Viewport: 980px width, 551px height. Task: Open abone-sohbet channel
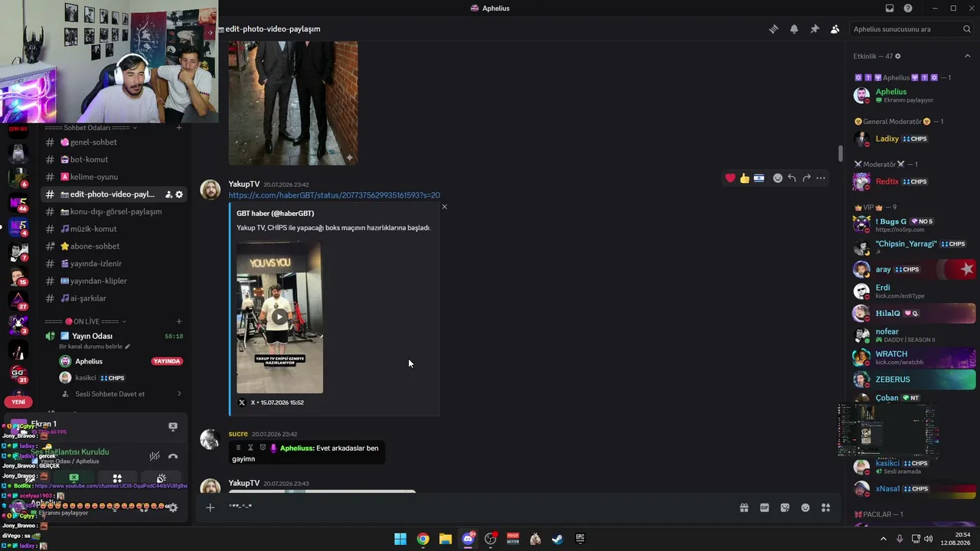pos(115,246)
